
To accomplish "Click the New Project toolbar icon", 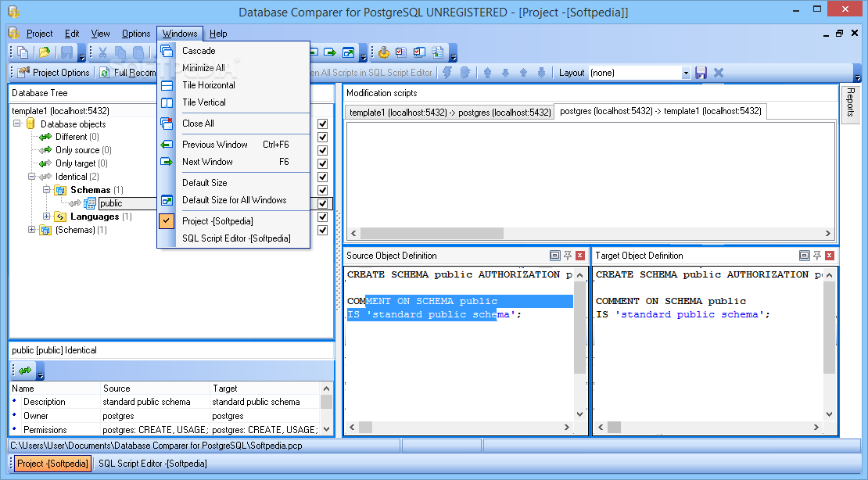I will 23,52.
